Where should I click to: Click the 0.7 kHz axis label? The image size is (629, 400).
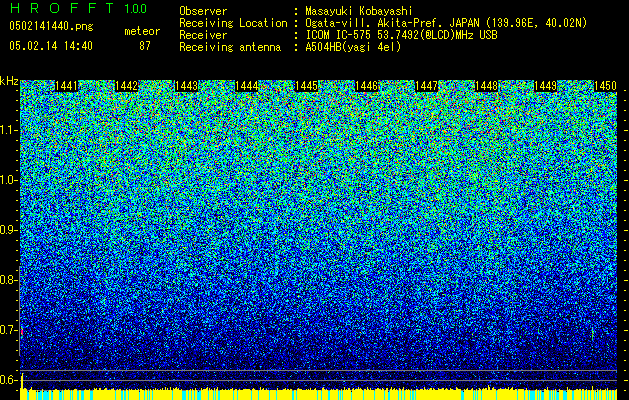coord(7,330)
